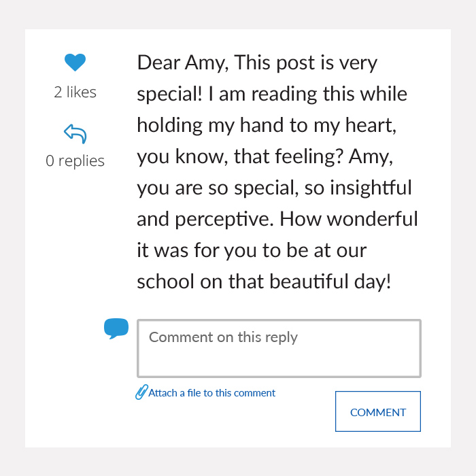Focus the "Comment on this reply" box
The width and height of the screenshot is (476, 476).
(279, 348)
